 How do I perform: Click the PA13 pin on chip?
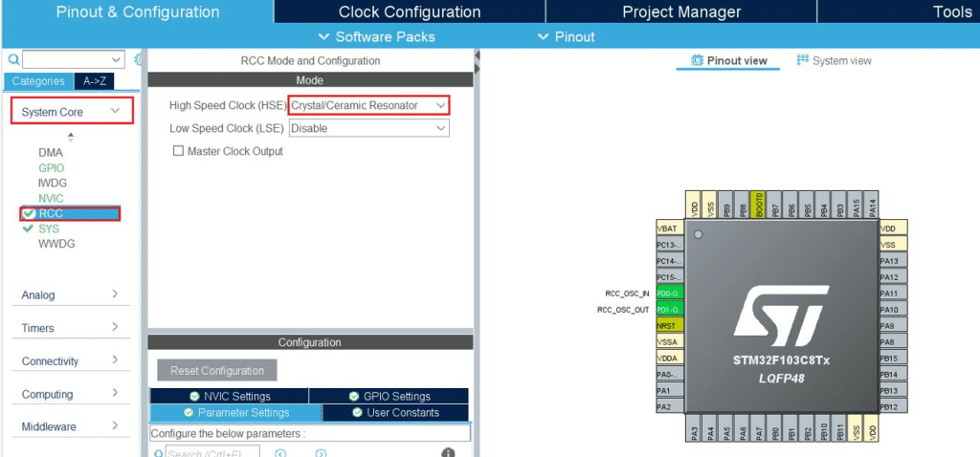pos(893,261)
